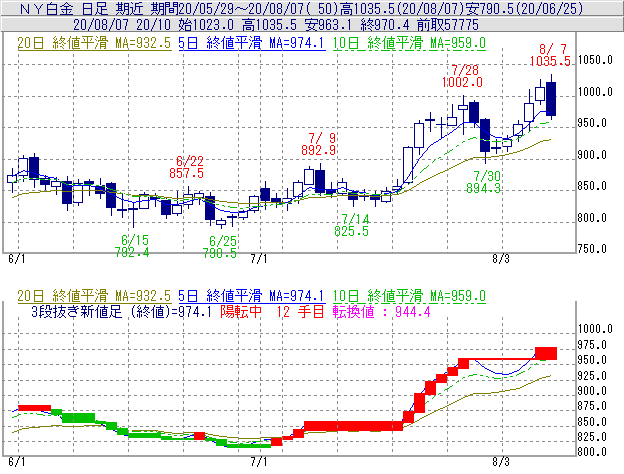Click the 6/25 790.5 low label
This screenshot has width=624, height=474.
(x=220, y=247)
